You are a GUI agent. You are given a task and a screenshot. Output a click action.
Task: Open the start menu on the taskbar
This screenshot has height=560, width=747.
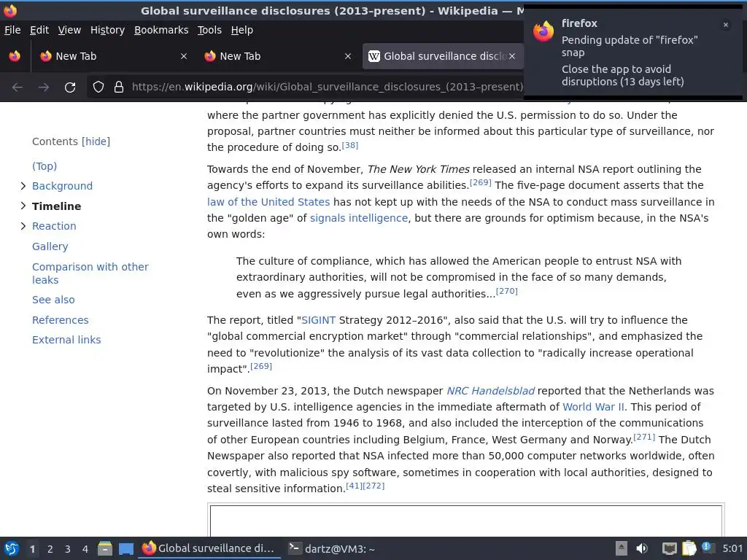(12, 548)
